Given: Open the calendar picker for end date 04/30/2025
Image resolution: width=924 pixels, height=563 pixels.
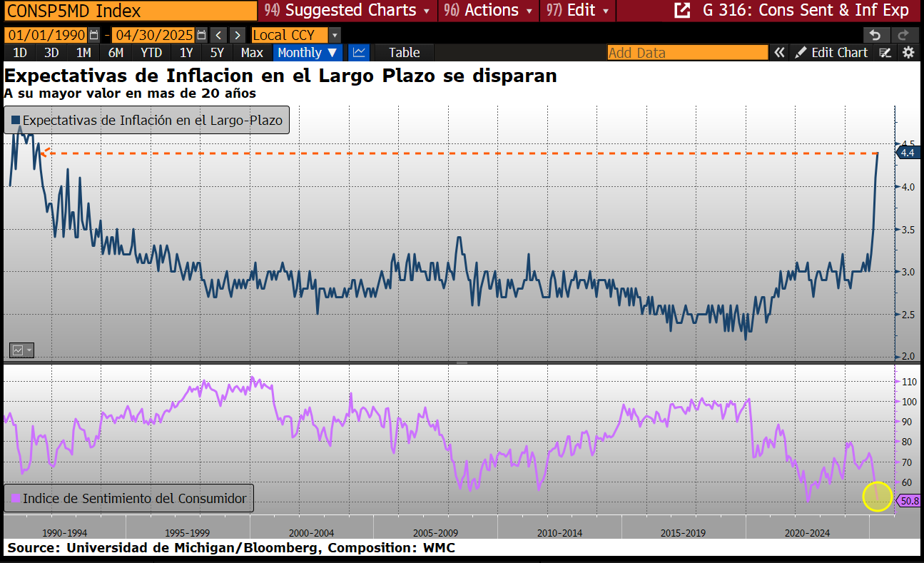Looking at the screenshot, I should [x=201, y=35].
